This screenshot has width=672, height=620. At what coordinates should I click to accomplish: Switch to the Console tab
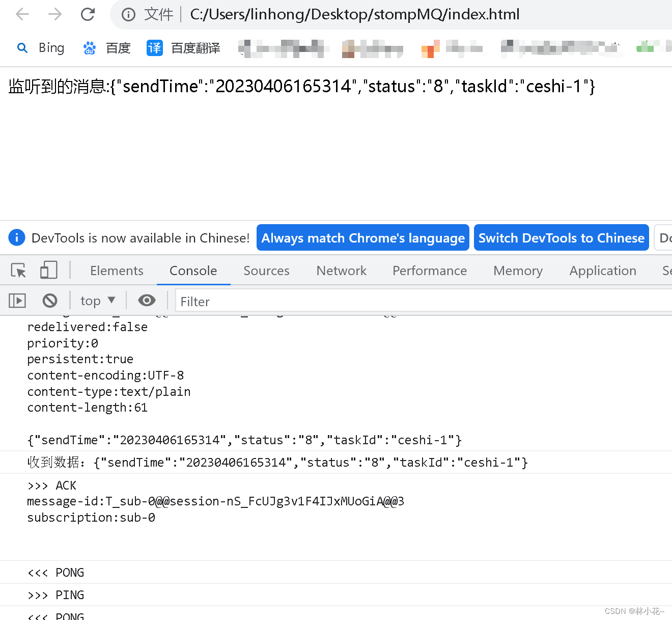click(x=193, y=271)
